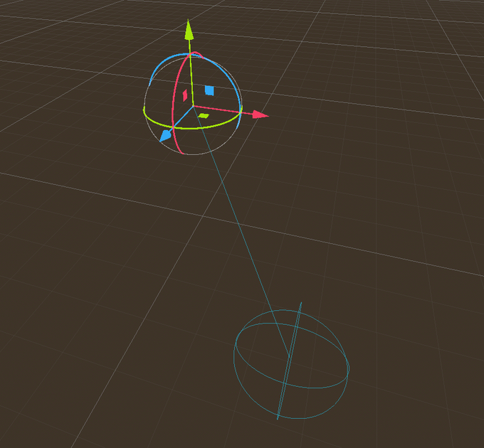Select the red square plane handle
Image resolution: width=484 pixels, height=448 pixels.
point(185,95)
